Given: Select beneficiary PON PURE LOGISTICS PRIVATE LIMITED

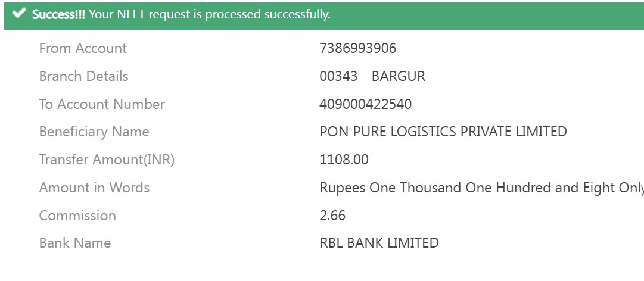Looking at the screenshot, I should 443,132.
